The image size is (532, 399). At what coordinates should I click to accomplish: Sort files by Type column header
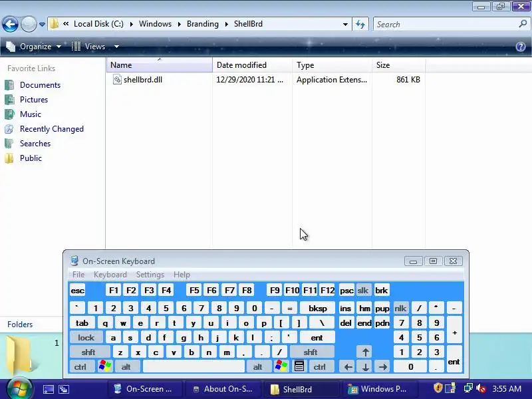pos(332,65)
